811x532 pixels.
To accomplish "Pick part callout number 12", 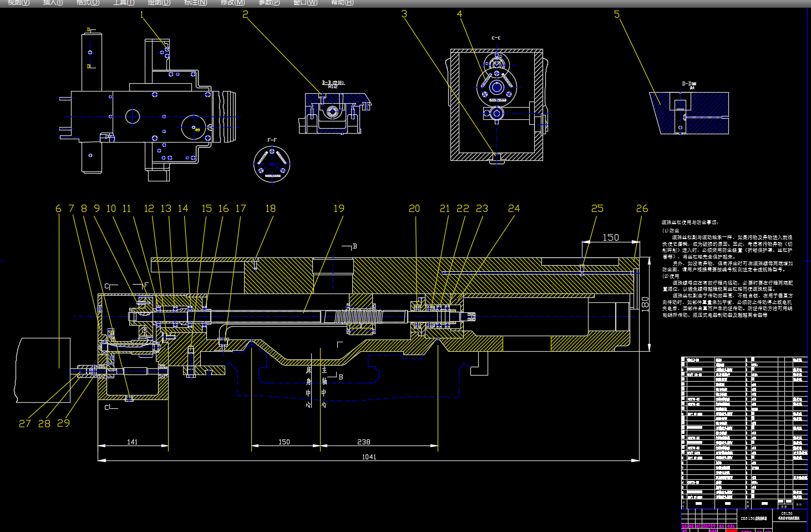I will [x=149, y=209].
